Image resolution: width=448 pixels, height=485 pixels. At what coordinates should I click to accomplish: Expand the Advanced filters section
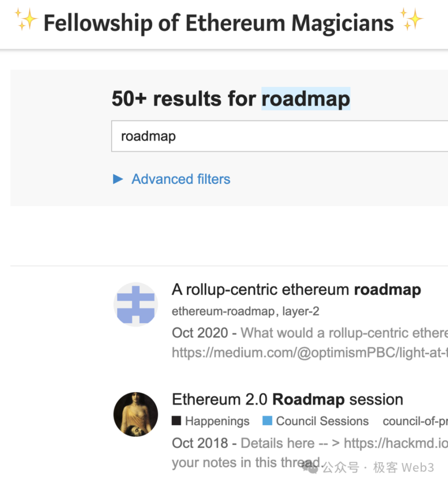point(181,179)
